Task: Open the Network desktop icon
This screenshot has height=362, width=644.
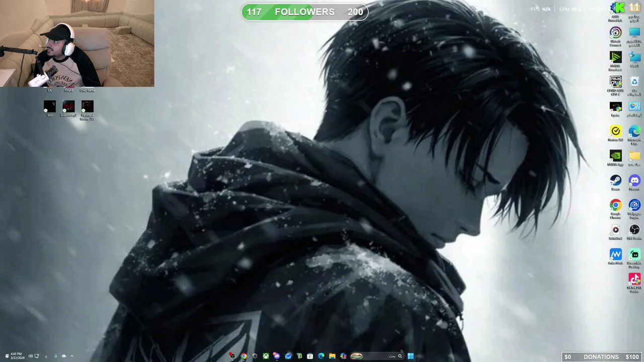Action: (634, 60)
